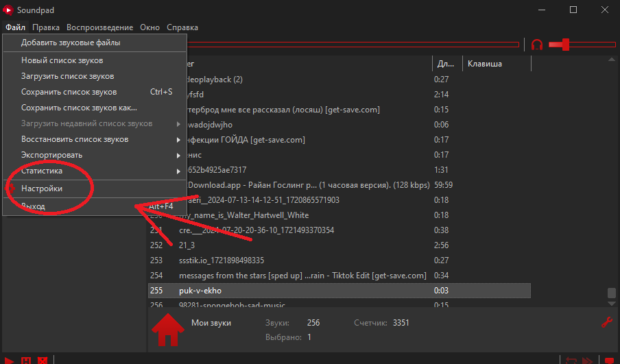Select Новый список звуков

95,60
